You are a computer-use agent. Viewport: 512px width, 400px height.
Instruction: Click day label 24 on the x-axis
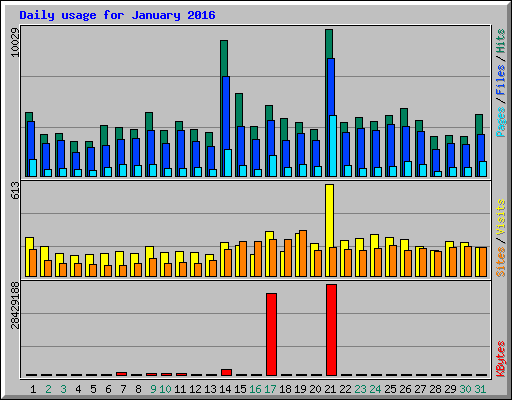[375, 389]
